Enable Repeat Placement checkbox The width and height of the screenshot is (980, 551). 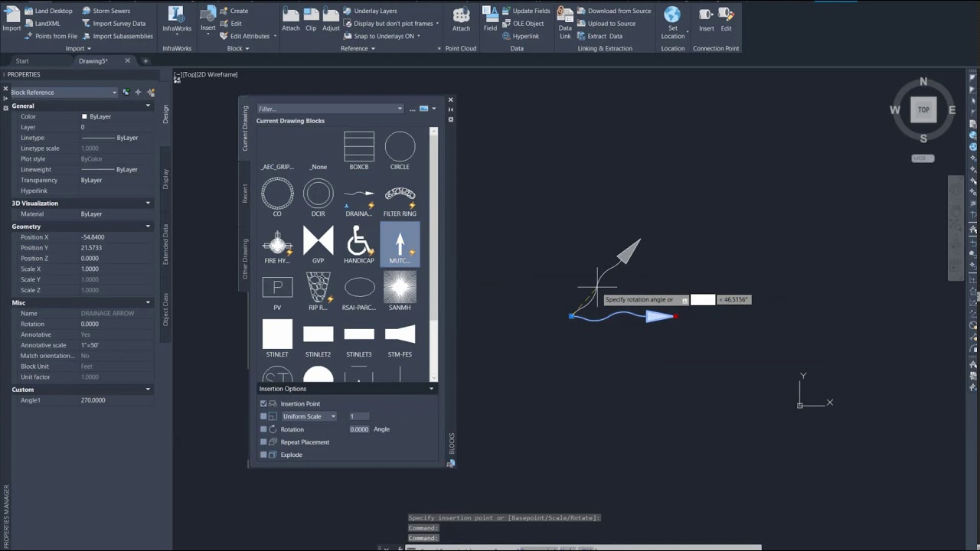coord(263,442)
